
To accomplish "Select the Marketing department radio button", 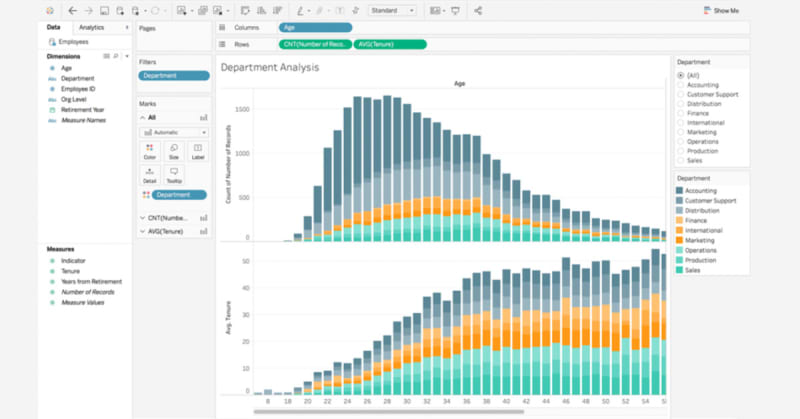I will pos(681,132).
